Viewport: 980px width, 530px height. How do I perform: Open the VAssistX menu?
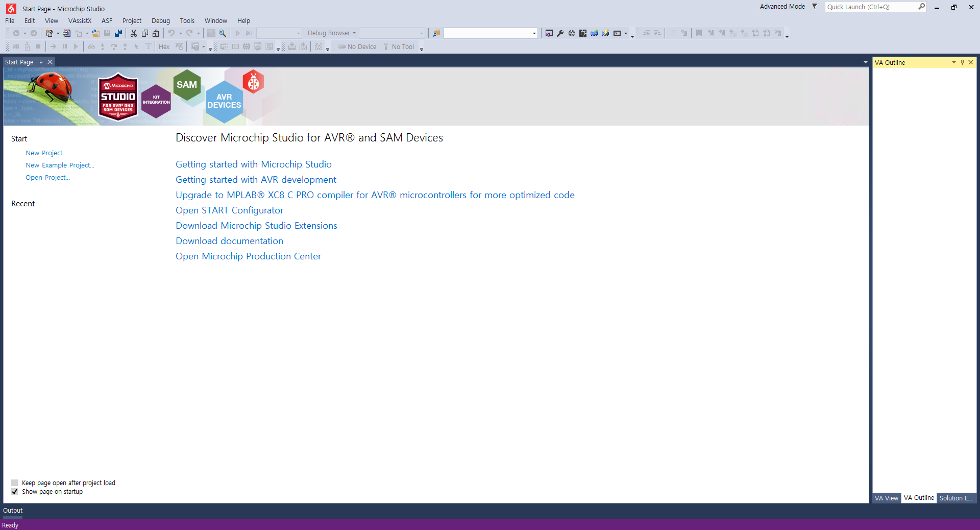(x=80, y=21)
